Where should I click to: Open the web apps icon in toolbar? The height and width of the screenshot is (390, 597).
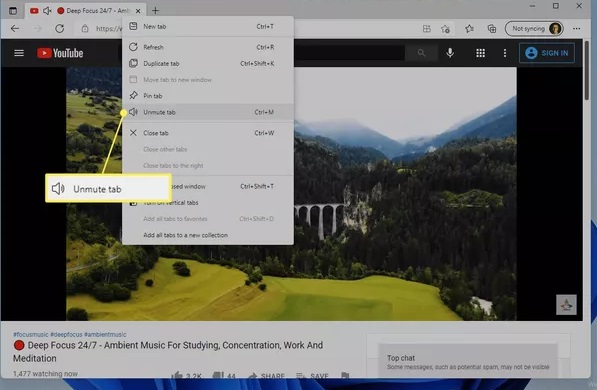click(x=427, y=29)
